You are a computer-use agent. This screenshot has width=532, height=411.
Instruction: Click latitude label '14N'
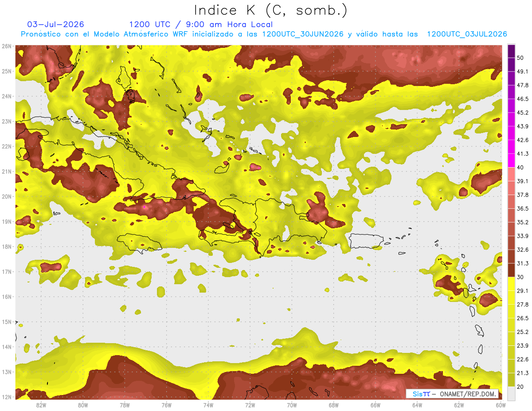(7, 347)
